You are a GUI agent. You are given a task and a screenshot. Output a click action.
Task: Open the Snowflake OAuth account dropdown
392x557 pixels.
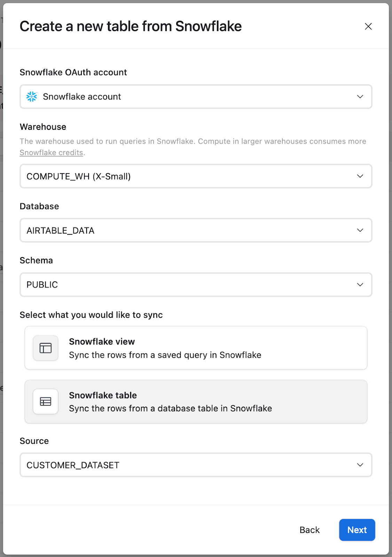(x=196, y=96)
